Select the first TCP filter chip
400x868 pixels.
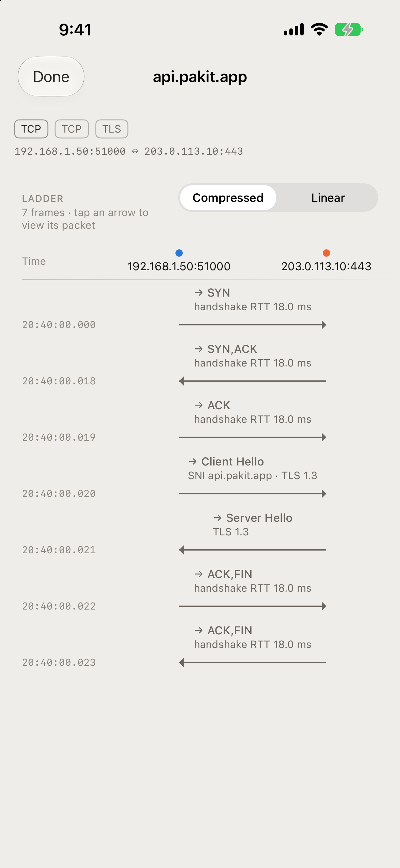31,129
